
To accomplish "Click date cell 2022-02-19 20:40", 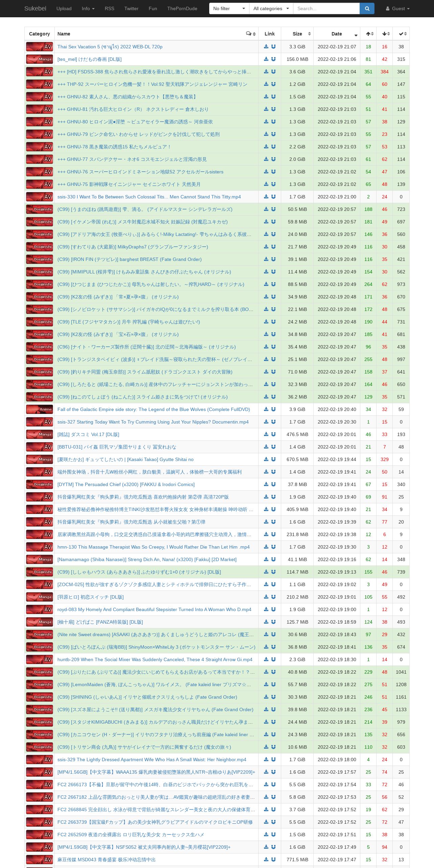I will click(x=337, y=409).
